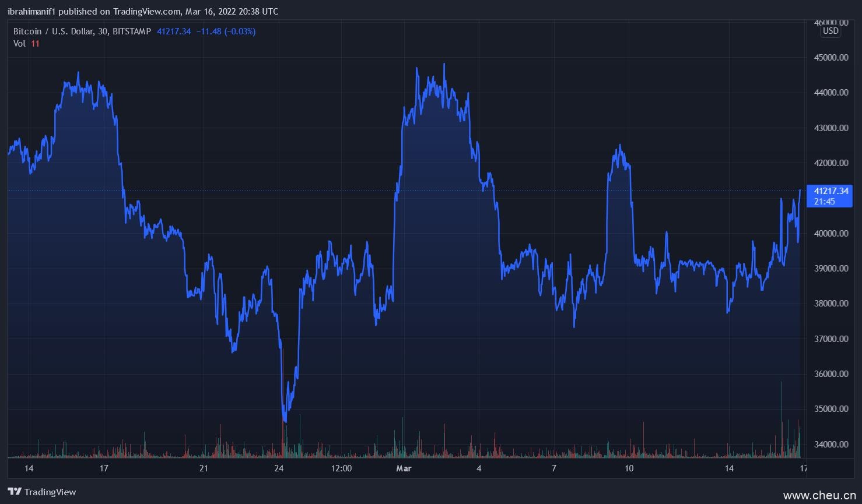Click the 40000.00 price axis label

tap(831, 234)
